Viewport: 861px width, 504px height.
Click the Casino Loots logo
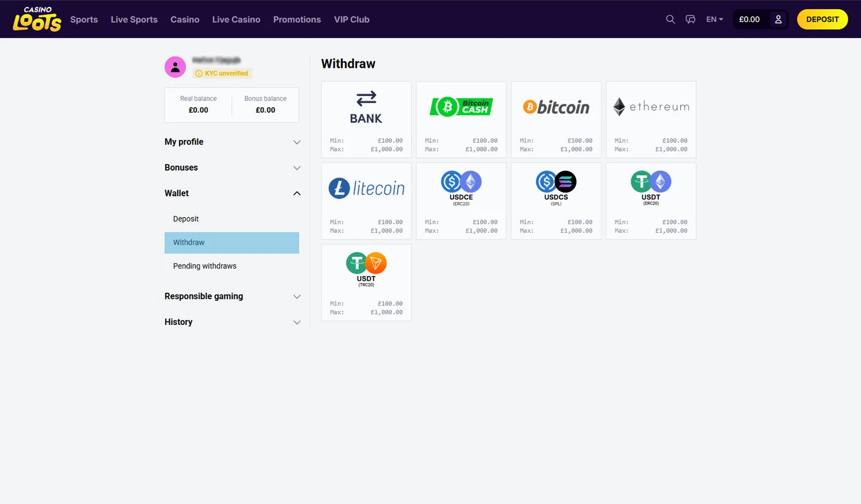tap(37, 19)
